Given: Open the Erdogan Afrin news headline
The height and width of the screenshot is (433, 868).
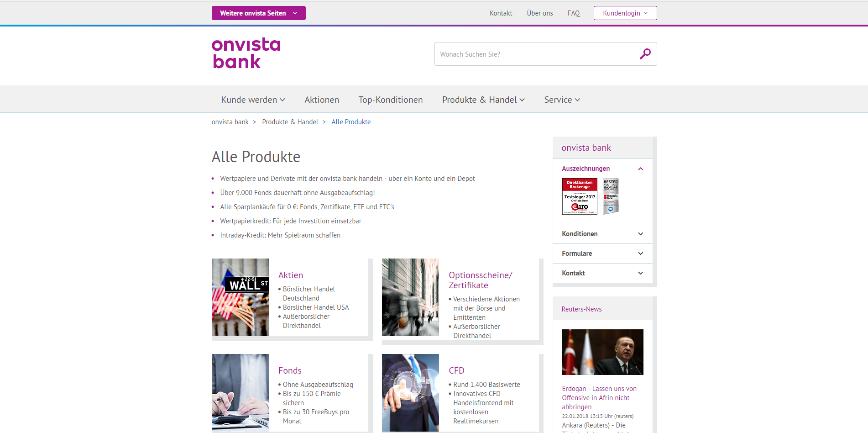Looking at the screenshot, I should click(x=599, y=398).
